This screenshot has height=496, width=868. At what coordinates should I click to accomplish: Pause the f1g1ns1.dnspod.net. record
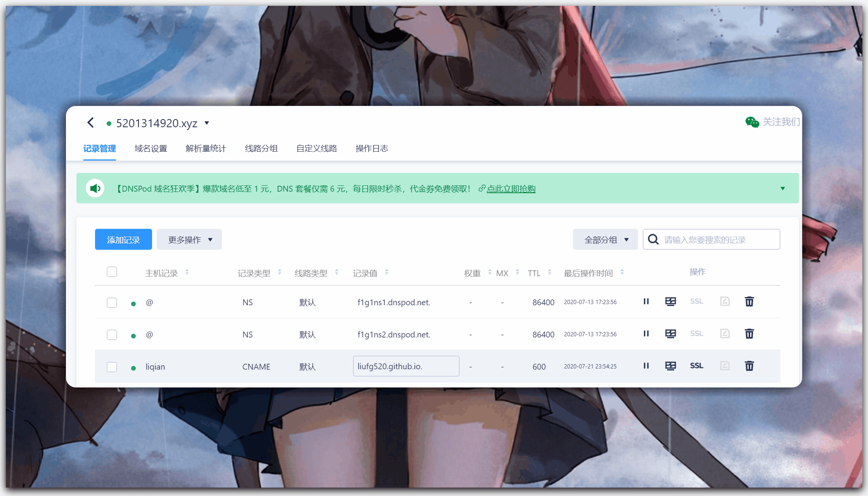click(x=646, y=301)
